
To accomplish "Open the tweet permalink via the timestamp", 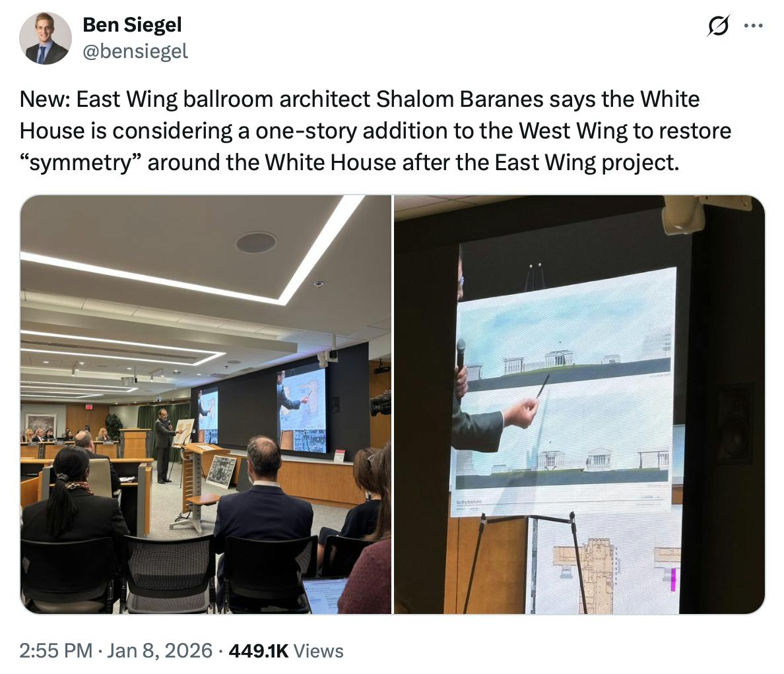I will pyautogui.click(x=55, y=650).
